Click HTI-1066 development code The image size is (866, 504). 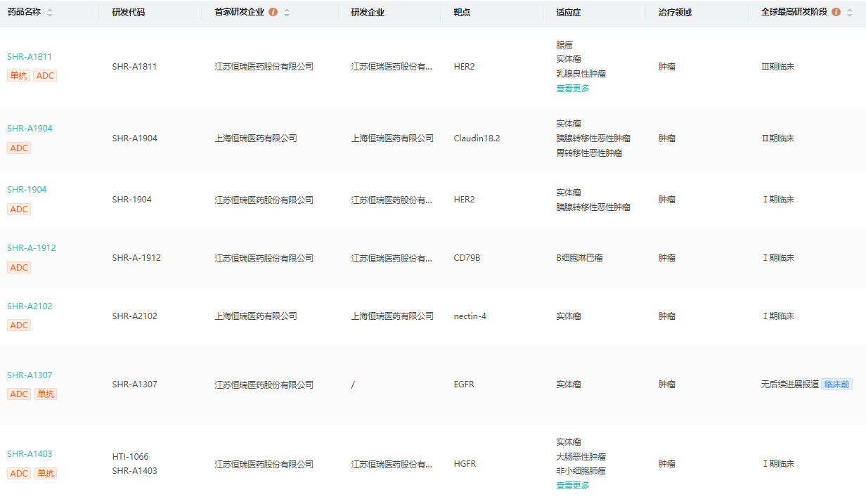point(131,457)
